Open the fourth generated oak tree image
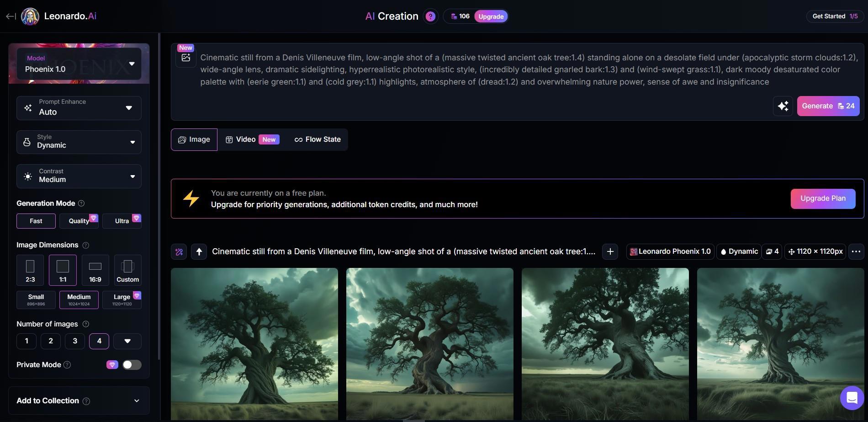Image resolution: width=868 pixels, height=422 pixels. 781,344
